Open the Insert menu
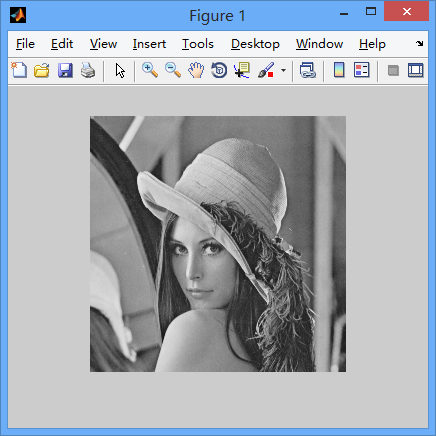The width and height of the screenshot is (436, 436). pyautogui.click(x=149, y=44)
